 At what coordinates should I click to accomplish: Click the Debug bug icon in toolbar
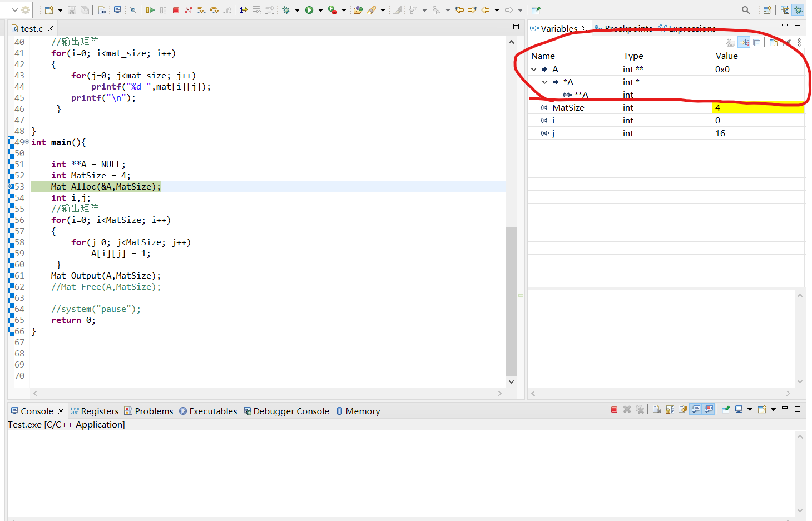[286, 10]
